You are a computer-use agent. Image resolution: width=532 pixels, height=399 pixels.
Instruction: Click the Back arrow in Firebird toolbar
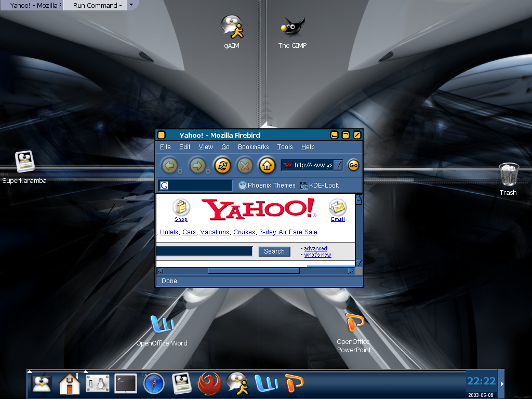coord(170,166)
